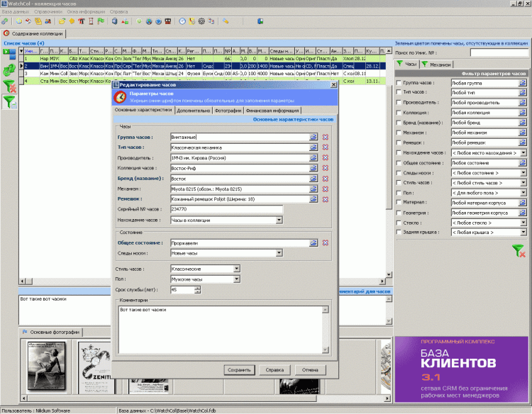Enable the Тип часов filter checkbox
Screen dimensions: 532x414
(399, 92)
